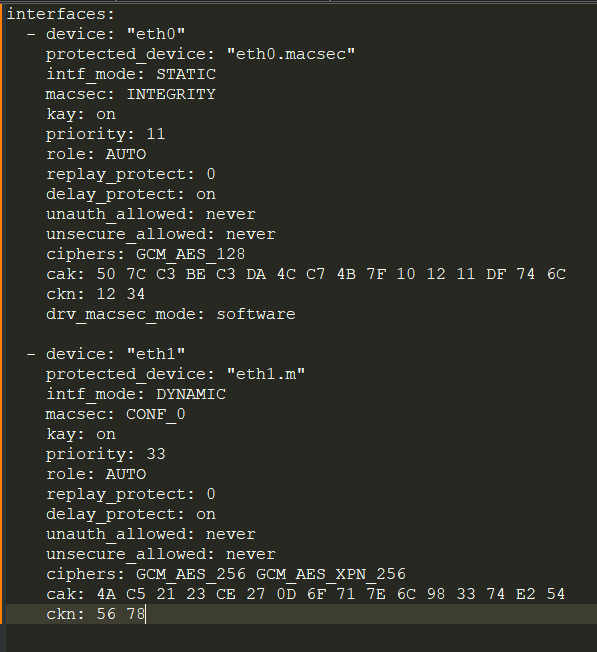Screen dimensions: 597x652
Task: Click the "eth1" device value
Action: [156, 354]
